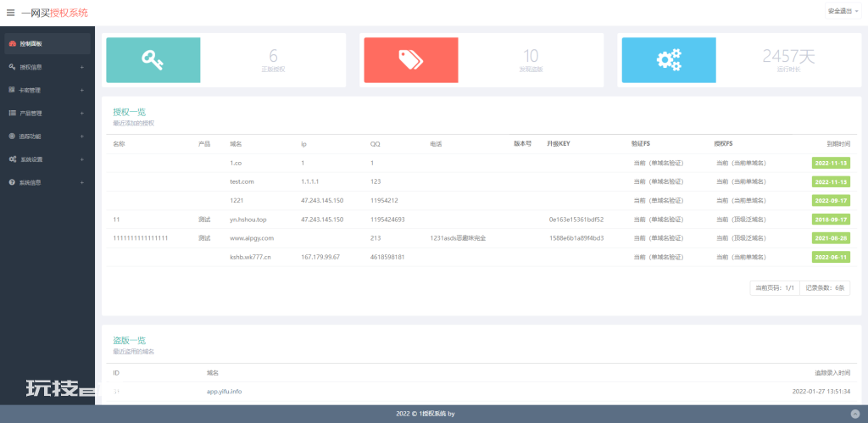Click the 记录条数：6条 box

point(826,288)
